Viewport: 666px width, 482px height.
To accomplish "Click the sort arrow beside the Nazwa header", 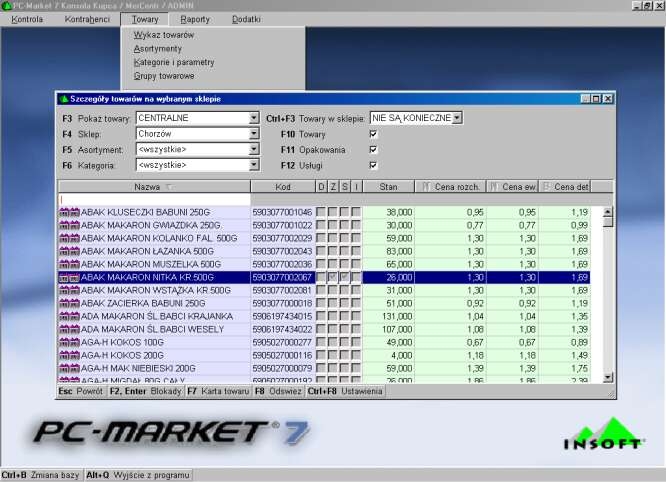I will (169, 187).
